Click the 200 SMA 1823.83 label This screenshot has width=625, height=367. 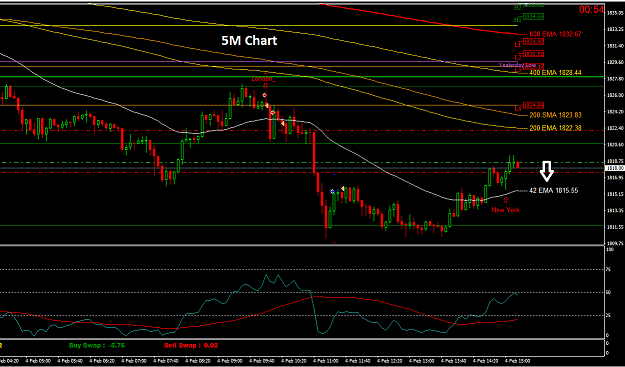coord(555,115)
